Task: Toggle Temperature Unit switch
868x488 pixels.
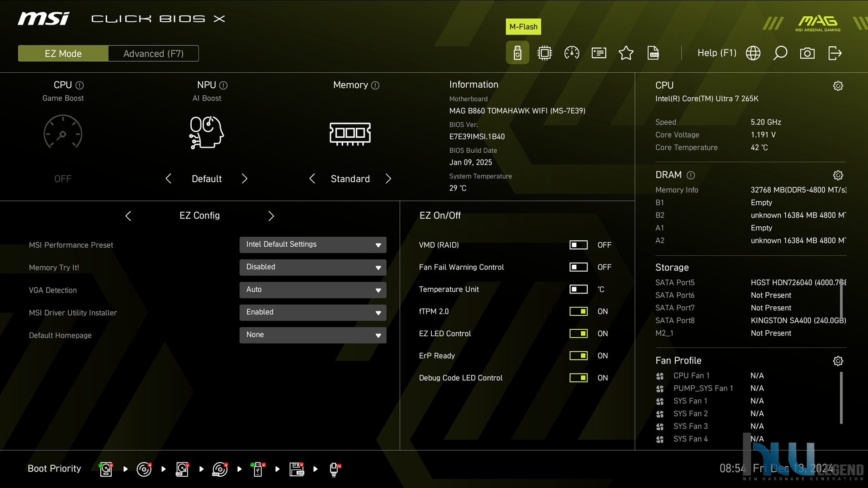Action: pos(578,289)
